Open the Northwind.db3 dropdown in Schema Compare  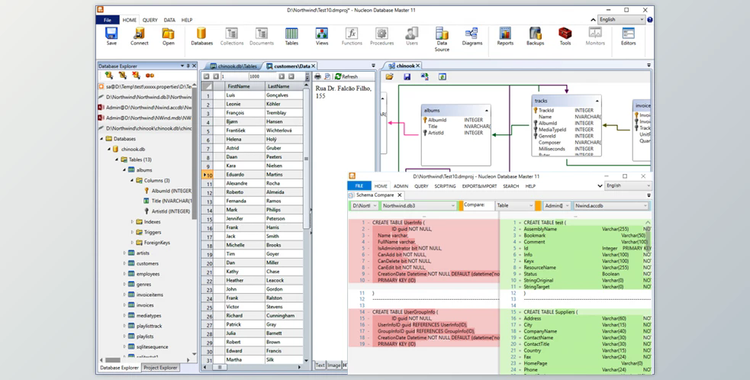coord(419,206)
